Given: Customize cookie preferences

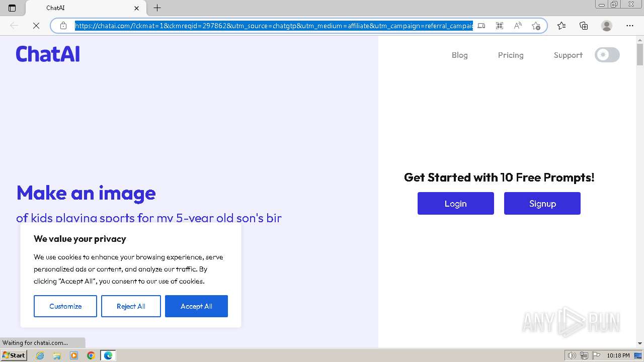Looking at the screenshot, I should pyautogui.click(x=65, y=306).
